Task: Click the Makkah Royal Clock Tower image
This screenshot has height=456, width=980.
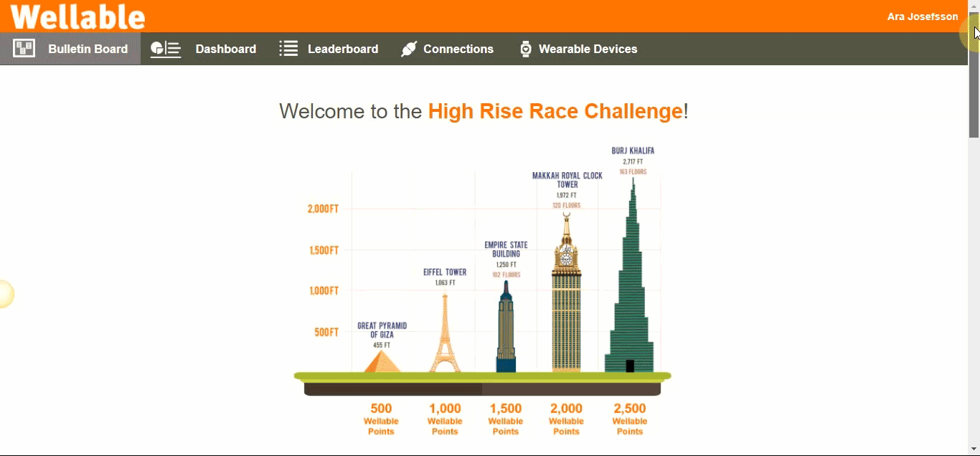Action: [x=566, y=293]
